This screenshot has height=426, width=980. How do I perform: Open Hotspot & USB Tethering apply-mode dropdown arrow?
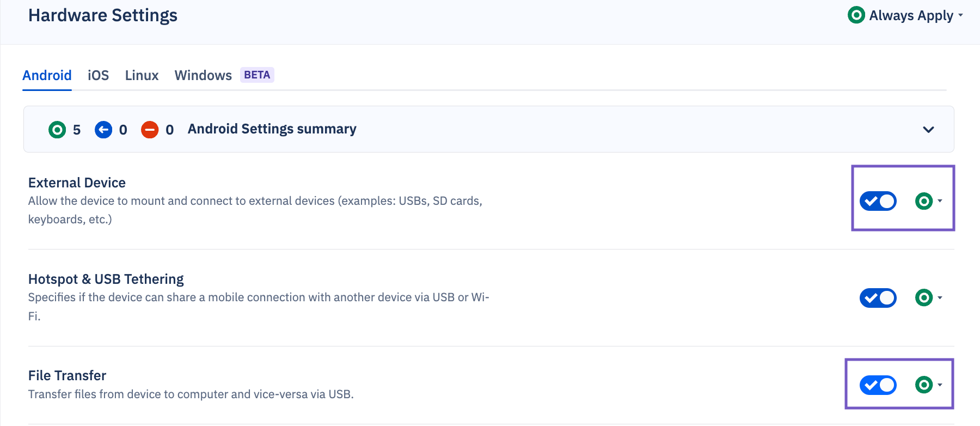tap(940, 298)
